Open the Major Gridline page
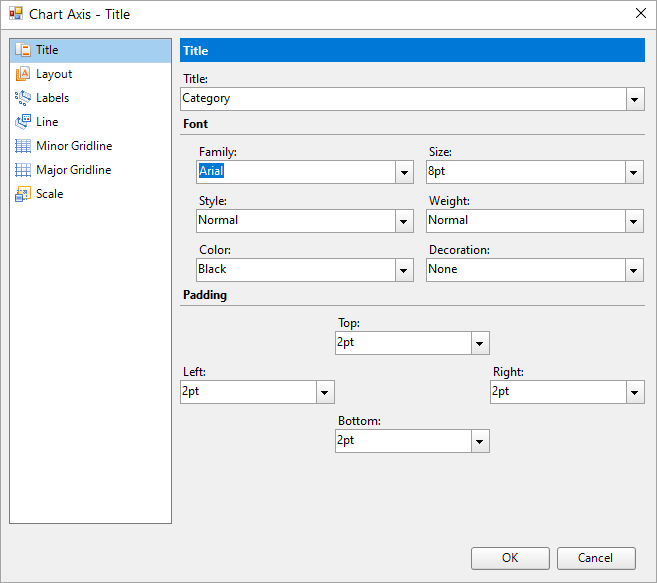The width and height of the screenshot is (657, 583). tap(91, 170)
